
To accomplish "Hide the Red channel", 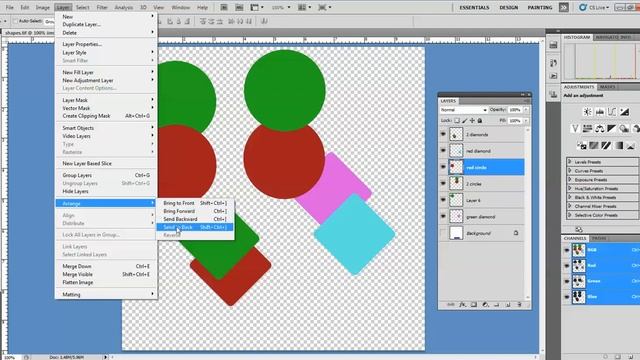I will tap(567, 266).
